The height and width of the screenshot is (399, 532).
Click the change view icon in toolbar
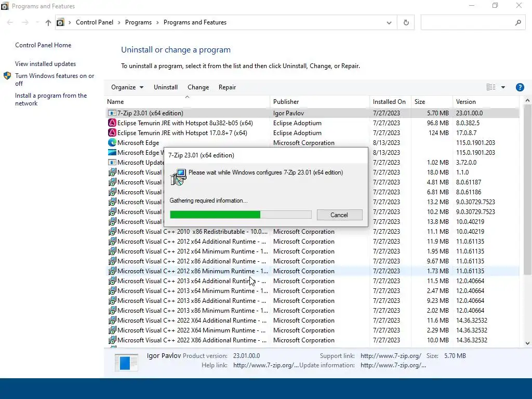(491, 87)
